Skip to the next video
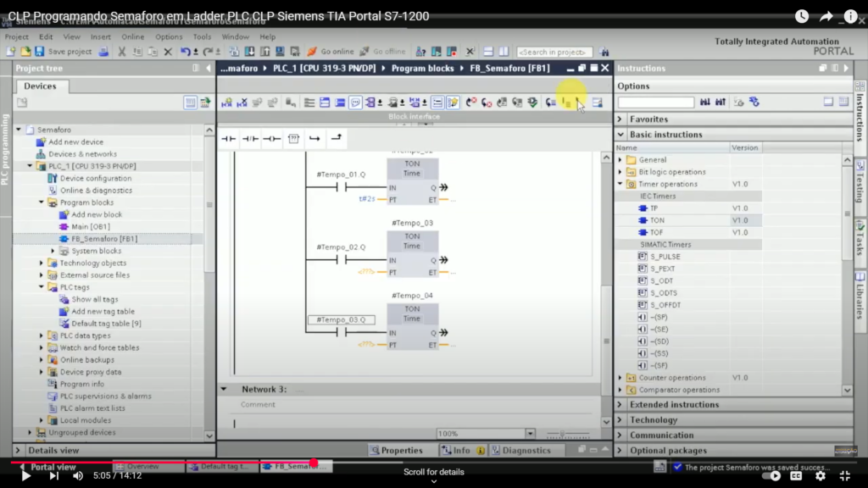This screenshot has height=488, width=868. [x=53, y=475]
